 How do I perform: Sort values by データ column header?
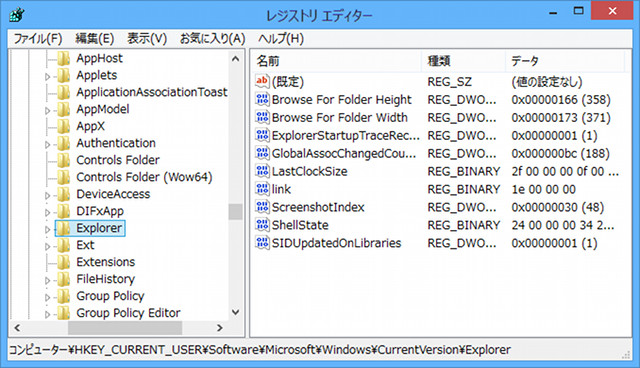click(x=565, y=61)
